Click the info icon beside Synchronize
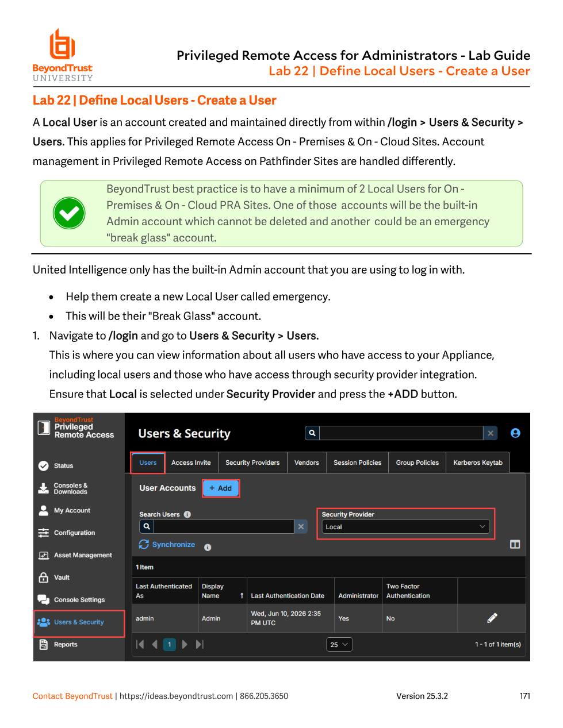The height and width of the screenshot is (728, 563). point(208,548)
